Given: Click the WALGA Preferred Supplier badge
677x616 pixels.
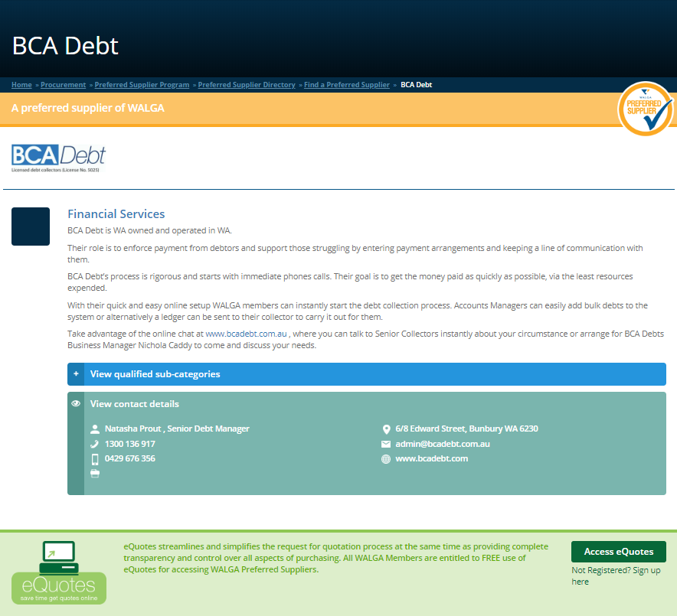Looking at the screenshot, I should 645,109.
